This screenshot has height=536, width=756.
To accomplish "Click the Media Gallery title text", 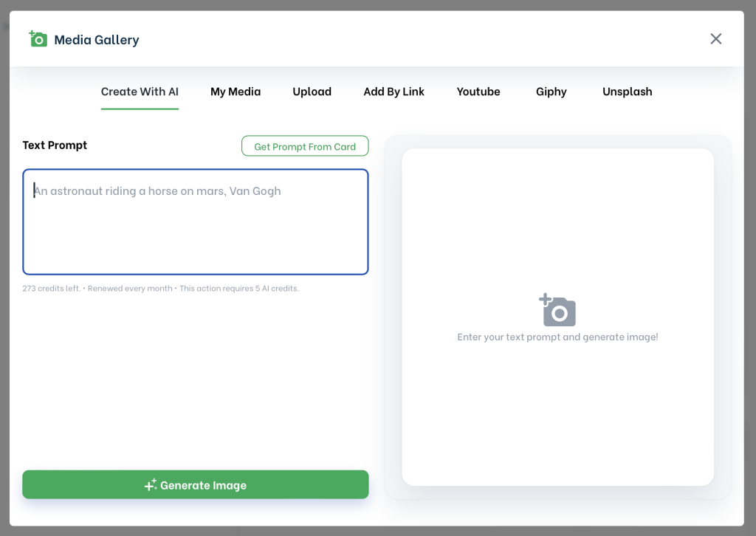I will coord(97,40).
